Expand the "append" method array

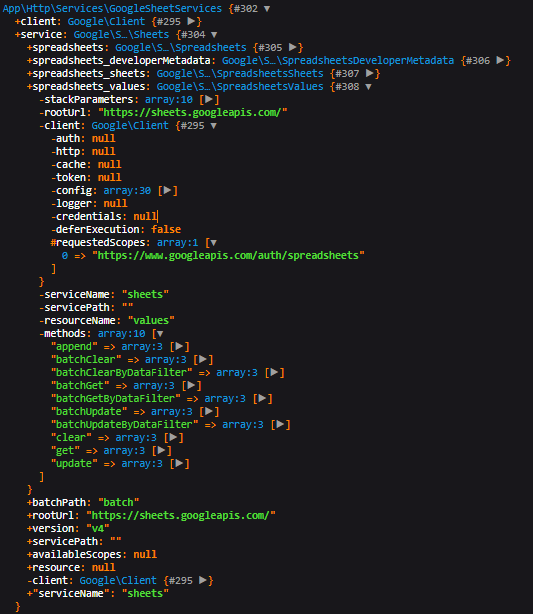click(179, 347)
